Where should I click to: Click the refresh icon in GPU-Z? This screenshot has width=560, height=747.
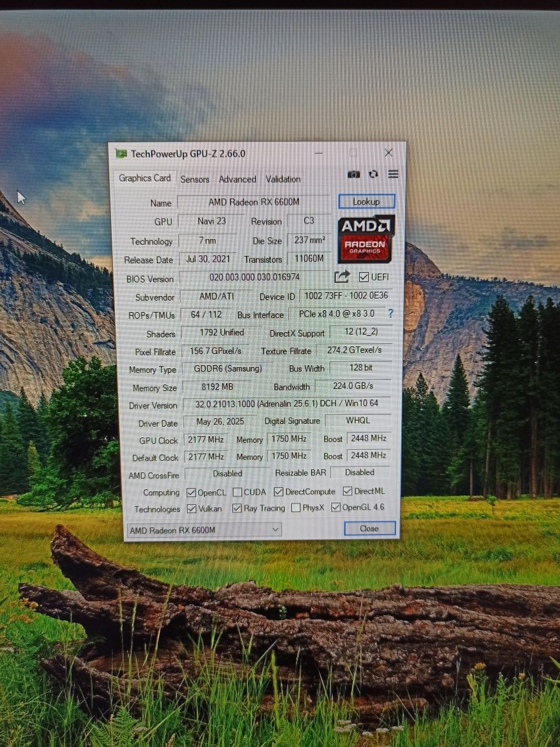click(x=373, y=174)
